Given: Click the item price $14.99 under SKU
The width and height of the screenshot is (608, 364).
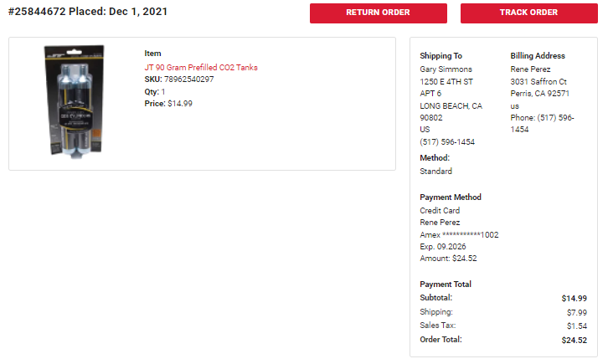Looking at the screenshot, I should pos(180,104).
